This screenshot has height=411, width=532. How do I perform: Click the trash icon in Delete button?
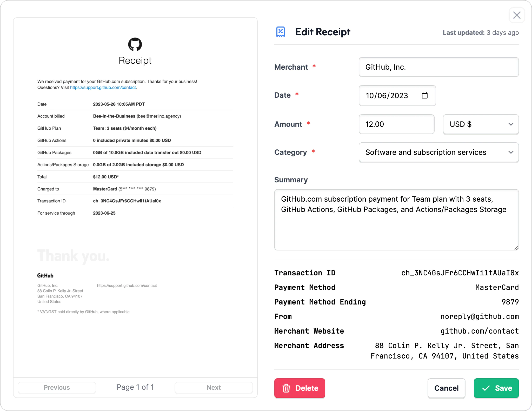[287, 388]
